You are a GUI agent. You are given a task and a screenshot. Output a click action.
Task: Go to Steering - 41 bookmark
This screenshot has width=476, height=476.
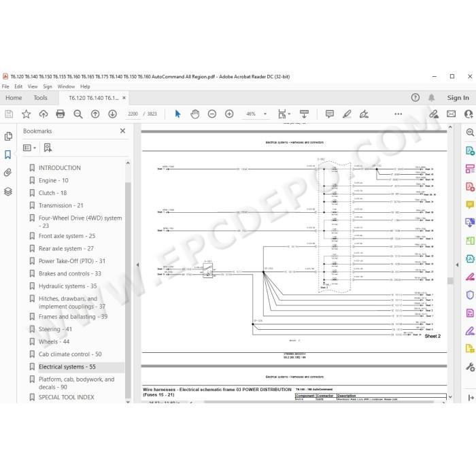coord(55,329)
